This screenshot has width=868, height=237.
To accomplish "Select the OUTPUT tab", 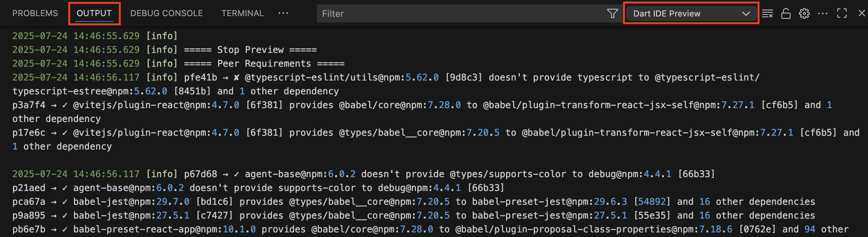I will pos(94,13).
